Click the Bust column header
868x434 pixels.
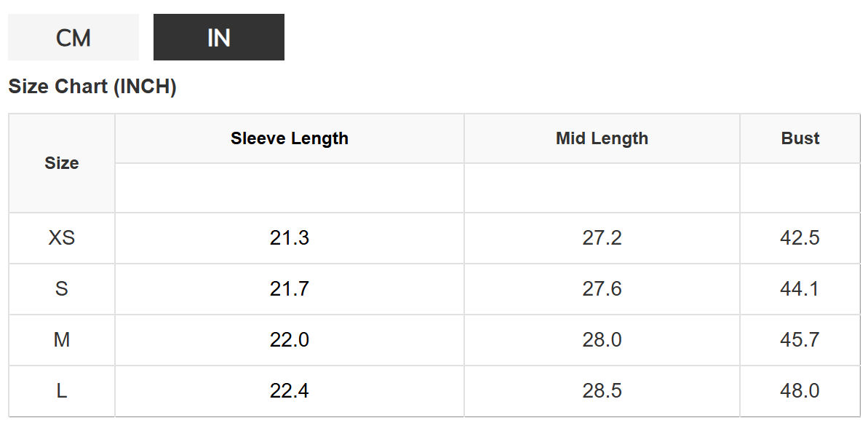(x=800, y=138)
